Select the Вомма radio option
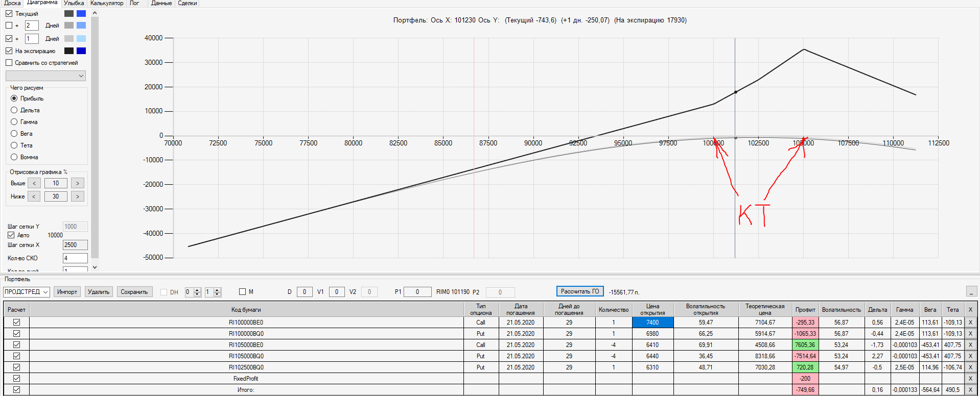The image size is (980, 396). pyautogui.click(x=14, y=157)
